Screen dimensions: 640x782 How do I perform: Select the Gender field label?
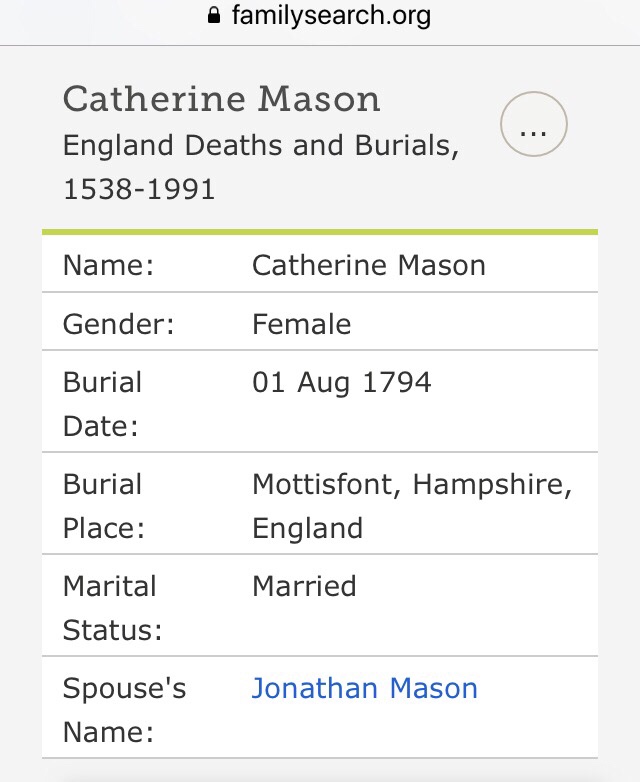point(119,324)
